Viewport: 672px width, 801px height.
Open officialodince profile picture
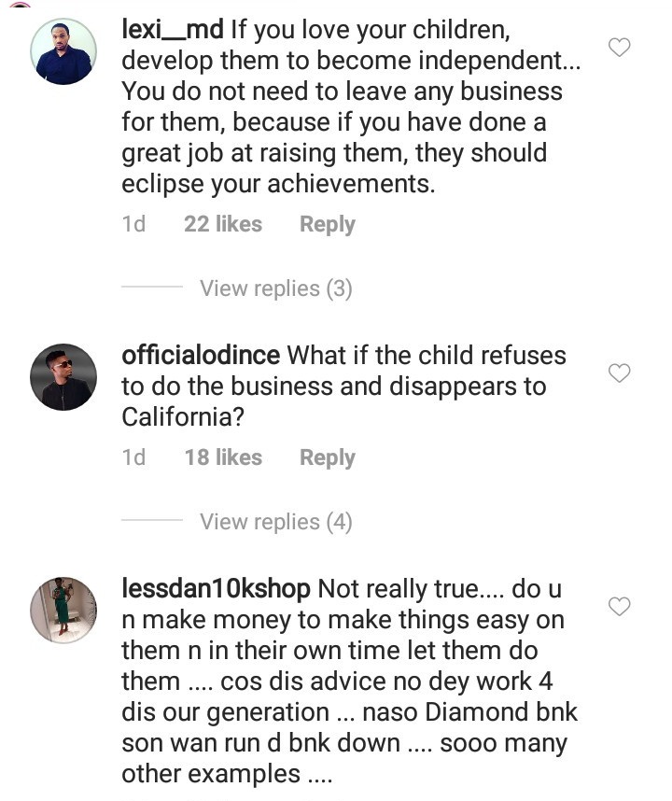coord(63,377)
